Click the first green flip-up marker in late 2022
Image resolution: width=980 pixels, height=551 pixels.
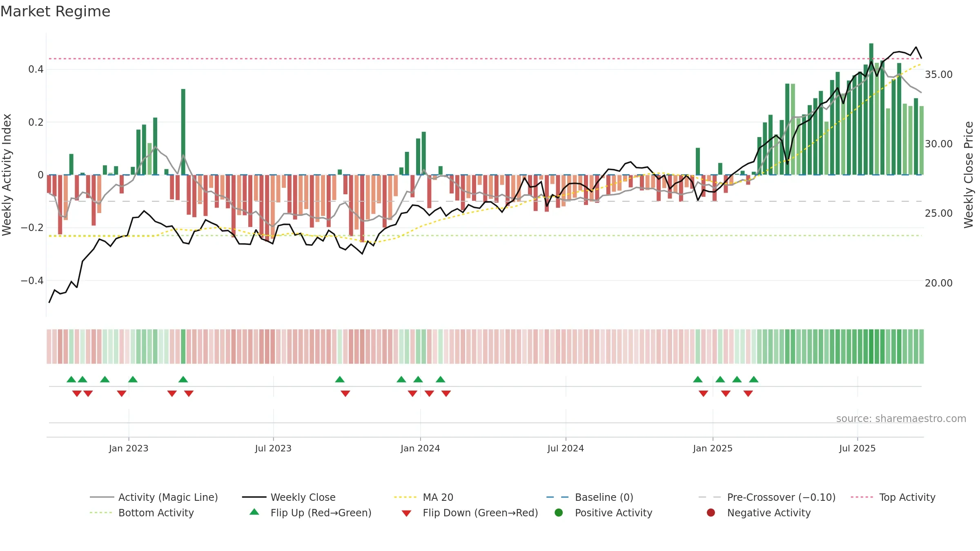(x=71, y=379)
